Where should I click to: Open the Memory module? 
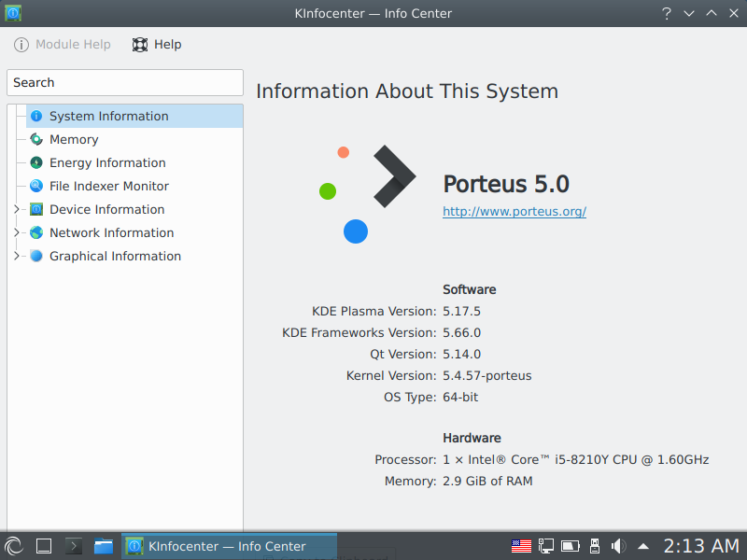pyautogui.click(x=73, y=139)
